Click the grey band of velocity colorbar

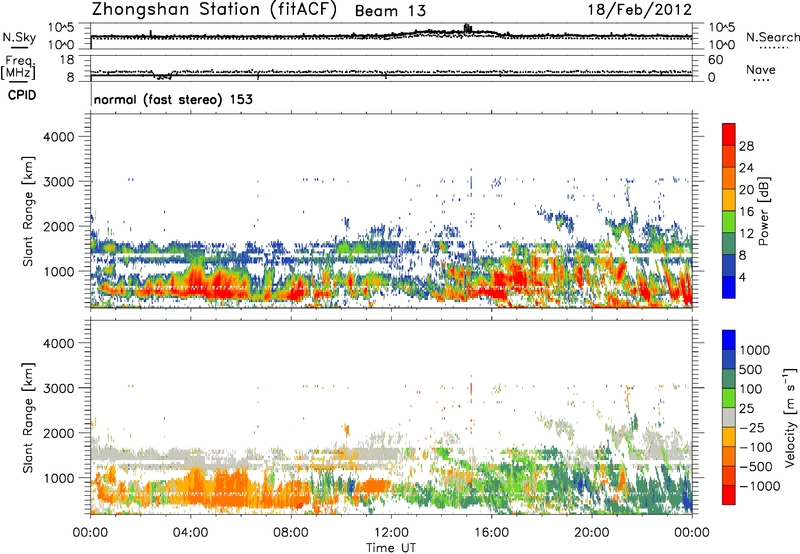[x=729, y=418]
